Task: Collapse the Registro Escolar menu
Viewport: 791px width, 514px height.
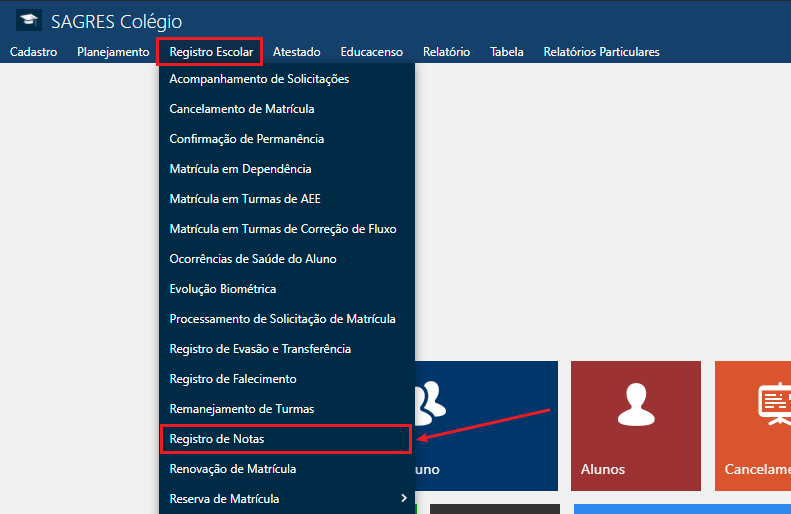Action: 210,52
